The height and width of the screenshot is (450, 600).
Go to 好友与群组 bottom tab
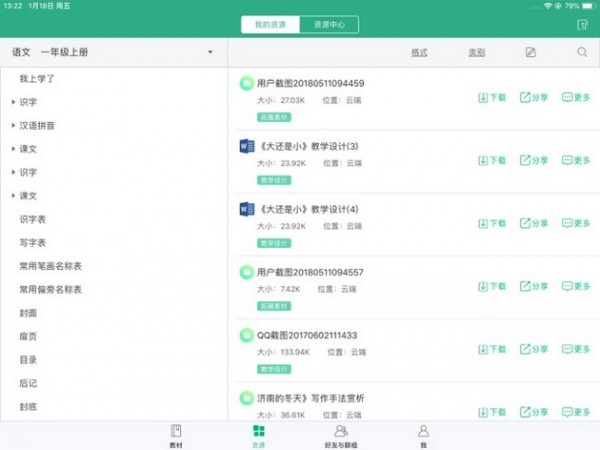341,436
